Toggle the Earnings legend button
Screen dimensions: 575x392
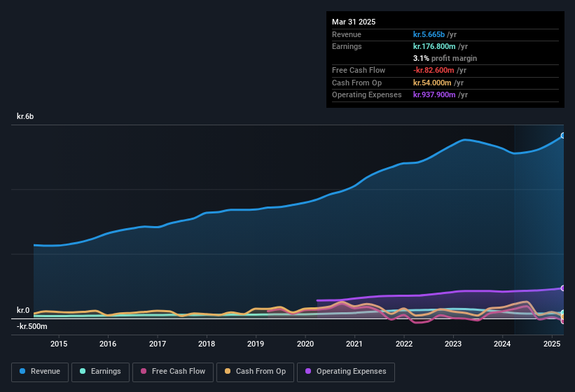pos(100,372)
